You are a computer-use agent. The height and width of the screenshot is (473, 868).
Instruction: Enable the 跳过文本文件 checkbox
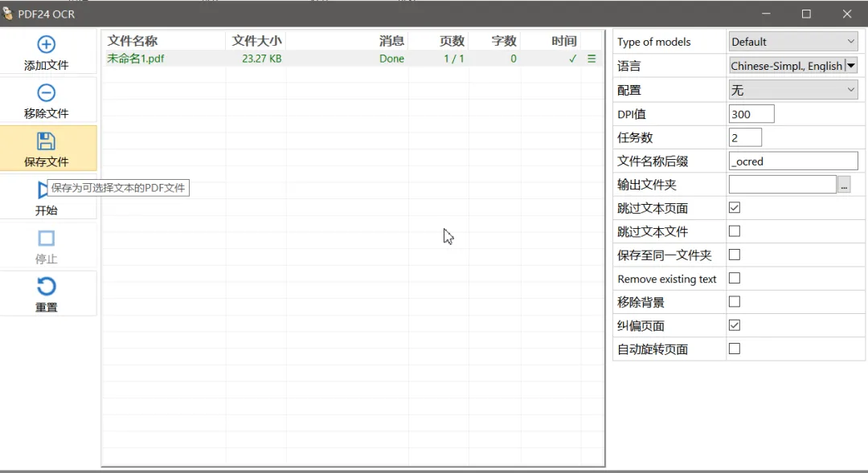tap(735, 231)
